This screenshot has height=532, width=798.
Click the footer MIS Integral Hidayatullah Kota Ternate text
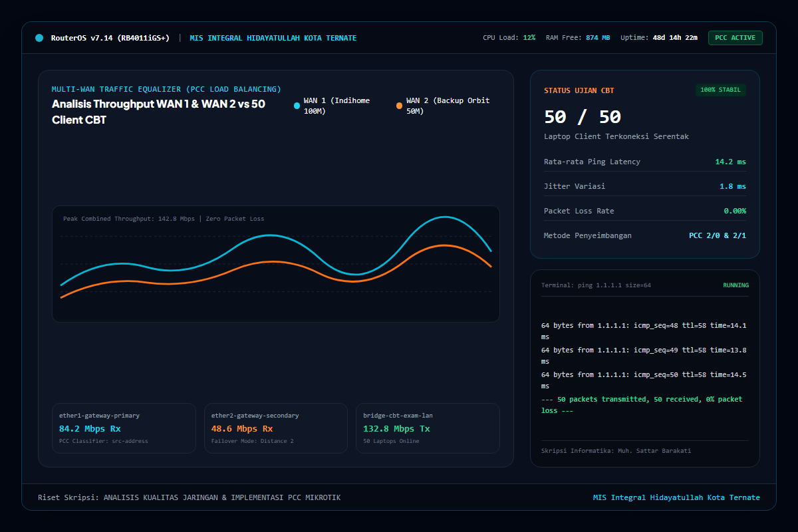(676, 497)
